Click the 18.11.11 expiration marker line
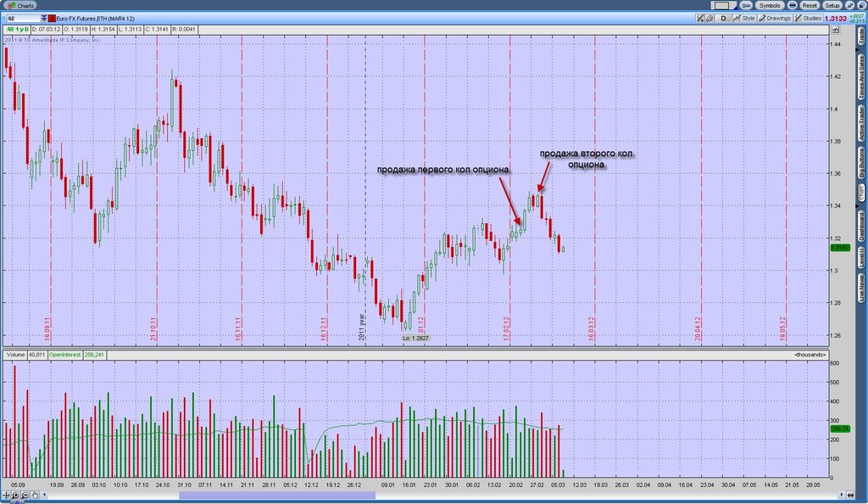The width and height of the screenshot is (868, 504). pos(242,188)
